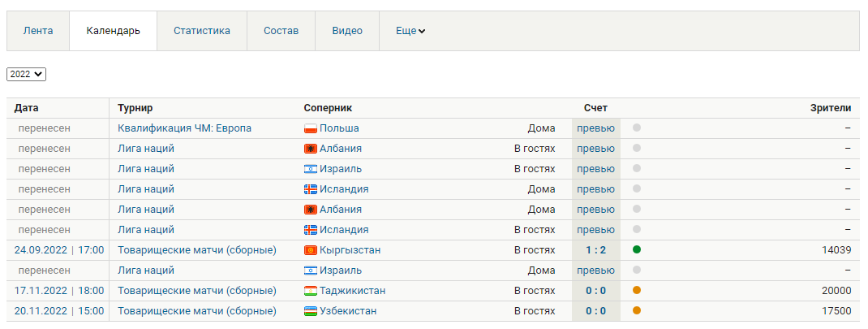Select the Видео tab
Screen dimensions: 868x329
pos(347,31)
